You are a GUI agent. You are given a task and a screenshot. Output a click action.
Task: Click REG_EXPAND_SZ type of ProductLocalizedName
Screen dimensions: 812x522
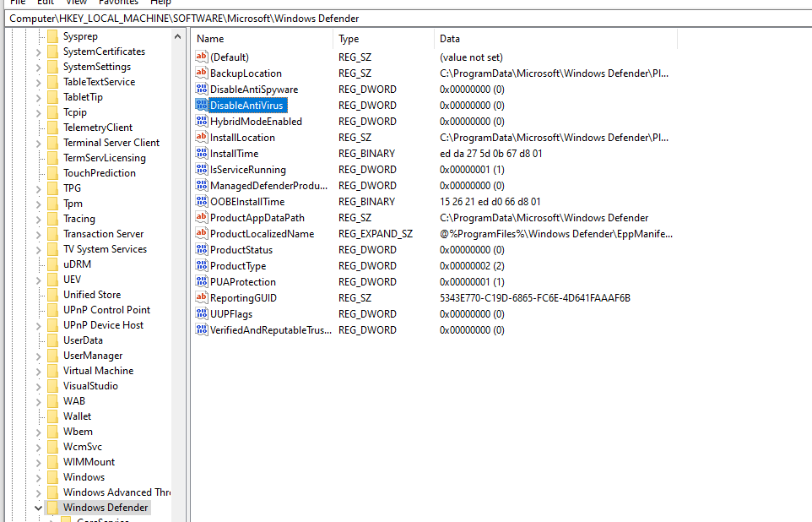[x=376, y=234]
